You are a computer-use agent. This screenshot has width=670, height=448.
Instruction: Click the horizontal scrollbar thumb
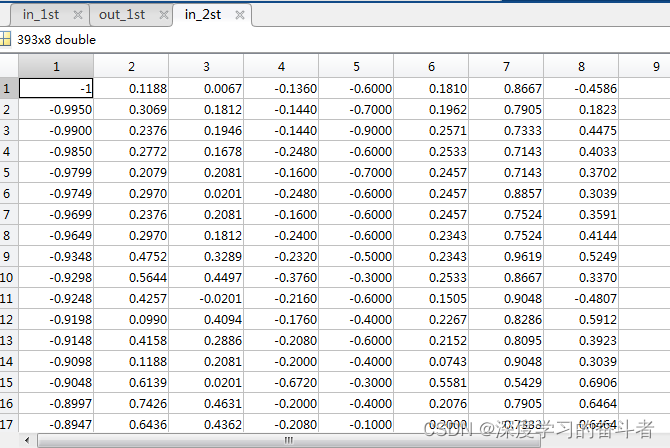[289, 440]
